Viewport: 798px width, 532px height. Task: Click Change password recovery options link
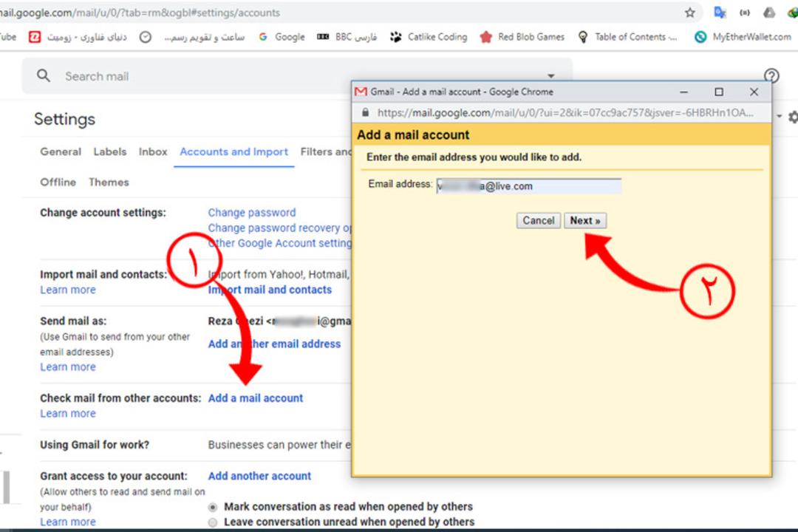click(279, 228)
